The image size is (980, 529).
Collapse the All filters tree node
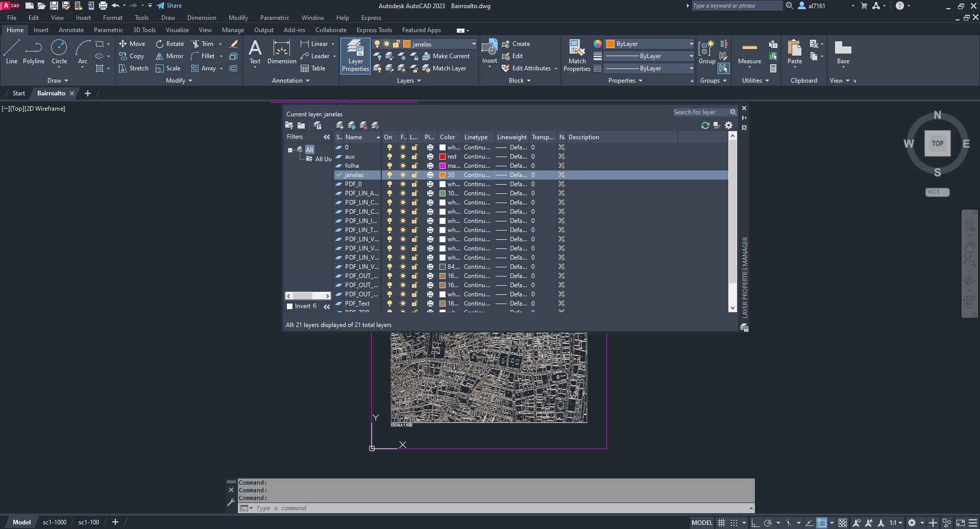[x=290, y=150]
